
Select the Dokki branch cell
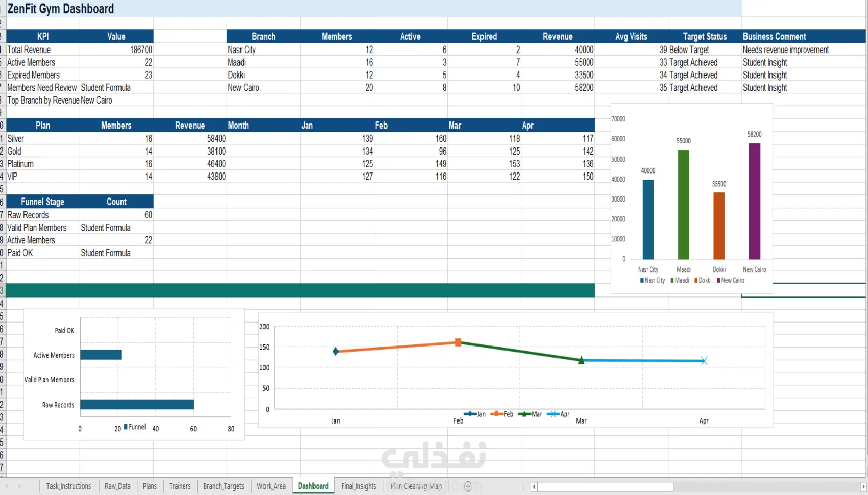pyautogui.click(x=263, y=75)
